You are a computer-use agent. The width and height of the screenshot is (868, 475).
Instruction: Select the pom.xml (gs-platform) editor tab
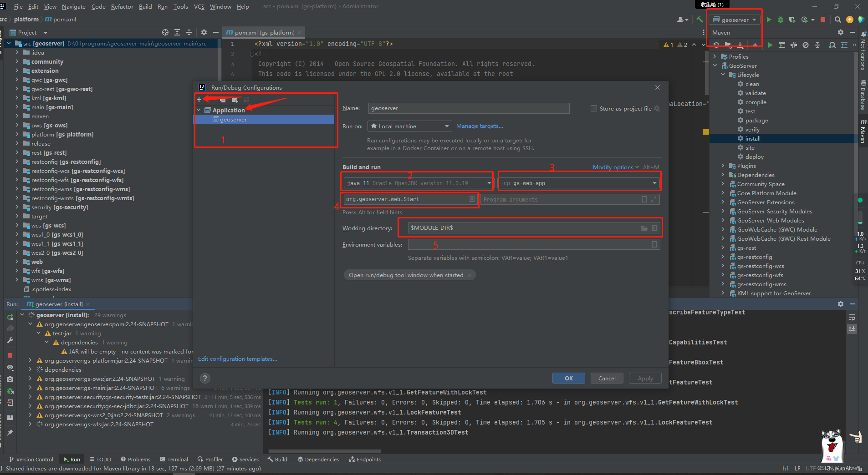[x=263, y=32]
